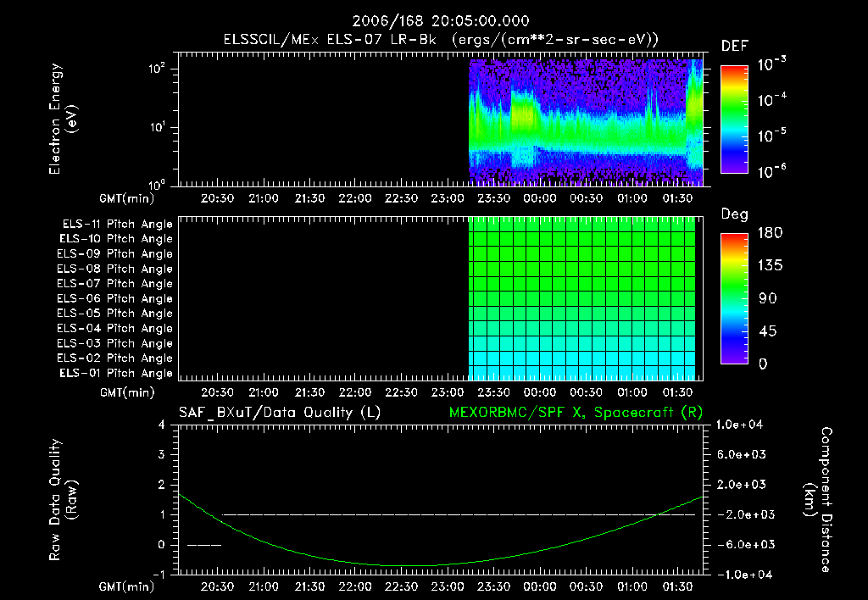Click the green MEXORBMC/SPF X, Spacecraft (R) label
Image resolution: width=868 pixels, height=600 pixels.
click(576, 413)
